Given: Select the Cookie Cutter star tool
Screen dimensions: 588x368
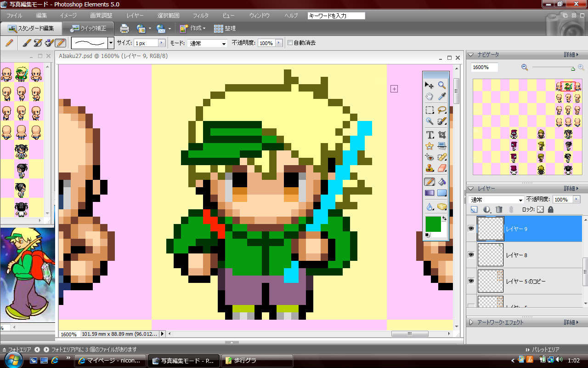Looking at the screenshot, I should click(430, 146).
